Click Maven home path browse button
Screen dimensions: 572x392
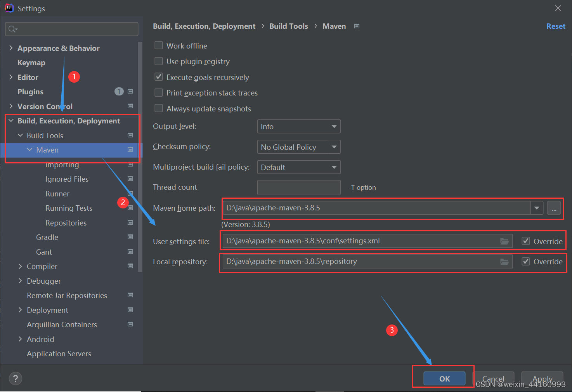pyautogui.click(x=554, y=208)
